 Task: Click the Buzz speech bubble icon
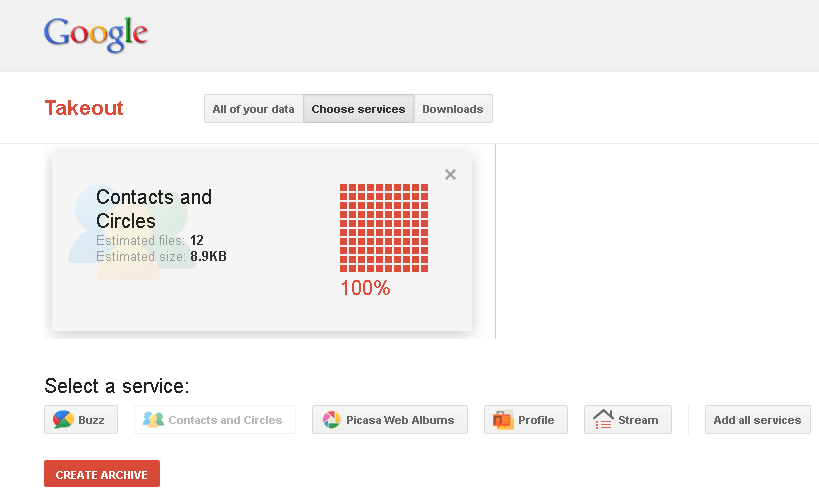point(63,420)
